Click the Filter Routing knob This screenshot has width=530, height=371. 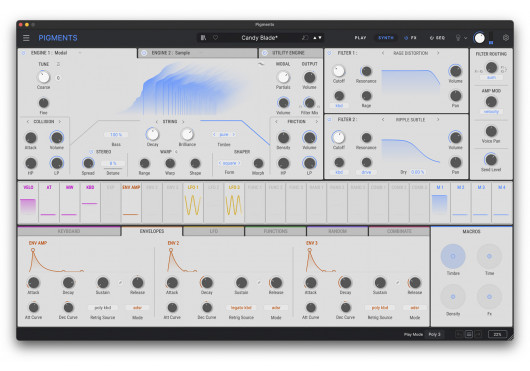coord(491,68)
